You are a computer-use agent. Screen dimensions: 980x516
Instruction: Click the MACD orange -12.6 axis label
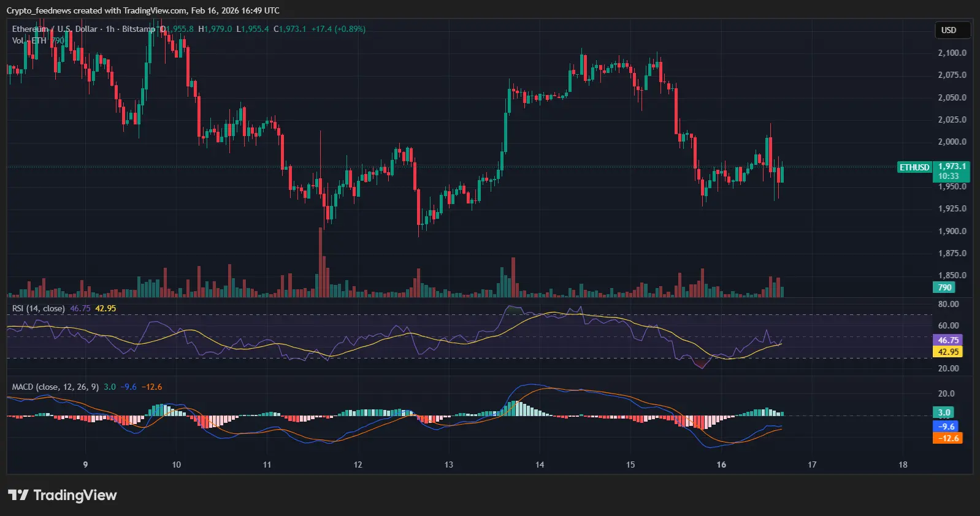tap(948, 438)
